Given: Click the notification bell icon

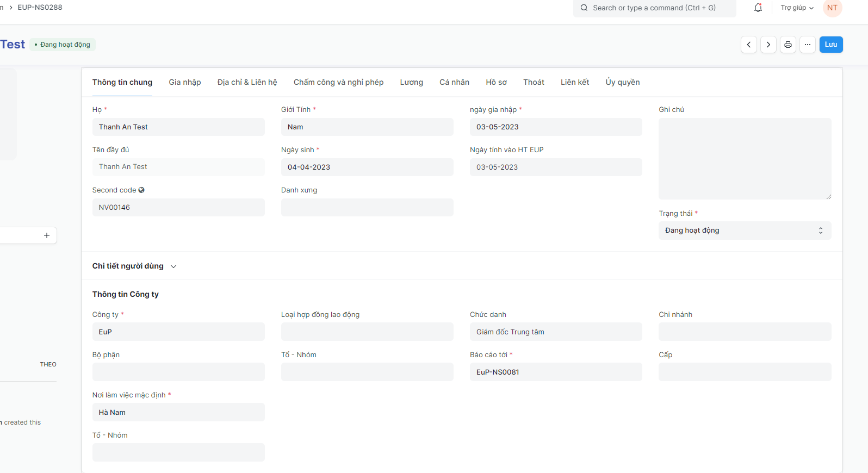Looking at the screenshot, I should pos(758,8).
